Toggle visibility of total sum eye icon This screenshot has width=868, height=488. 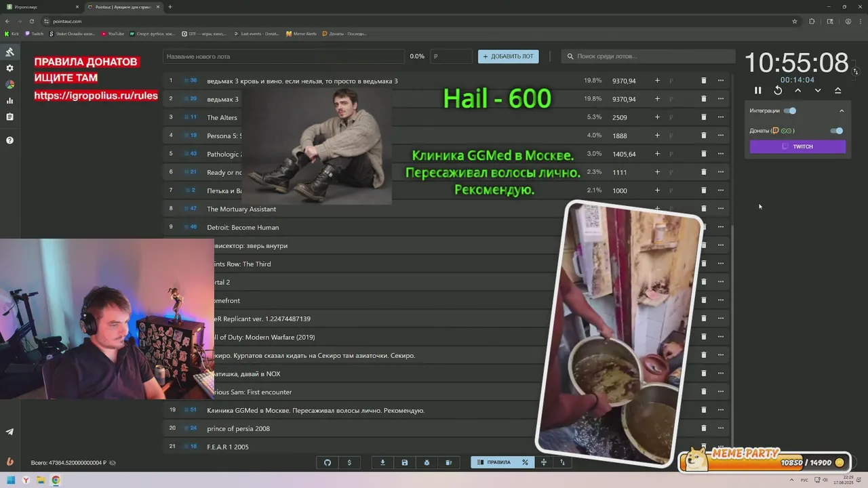113,463
